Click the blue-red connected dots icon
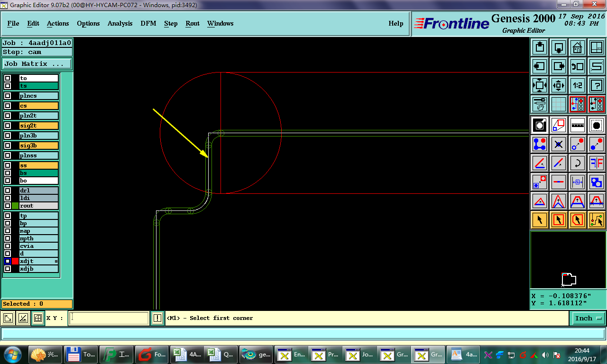 coord(540,144)
